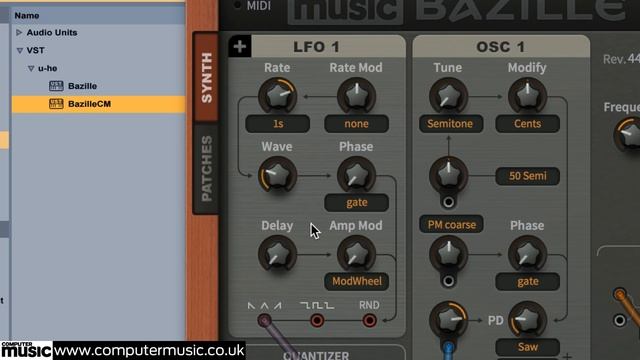Open the Amp Mod 'ModWheel' source selector

point(356,281)
